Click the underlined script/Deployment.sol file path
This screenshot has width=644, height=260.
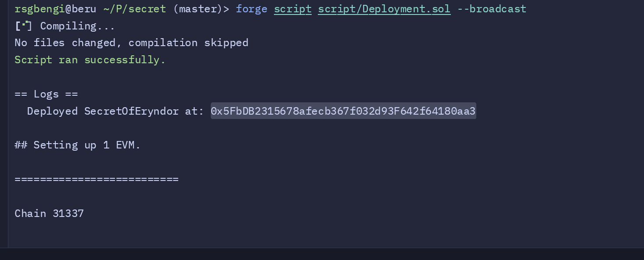pyautogui.click(x=384, y=9)
